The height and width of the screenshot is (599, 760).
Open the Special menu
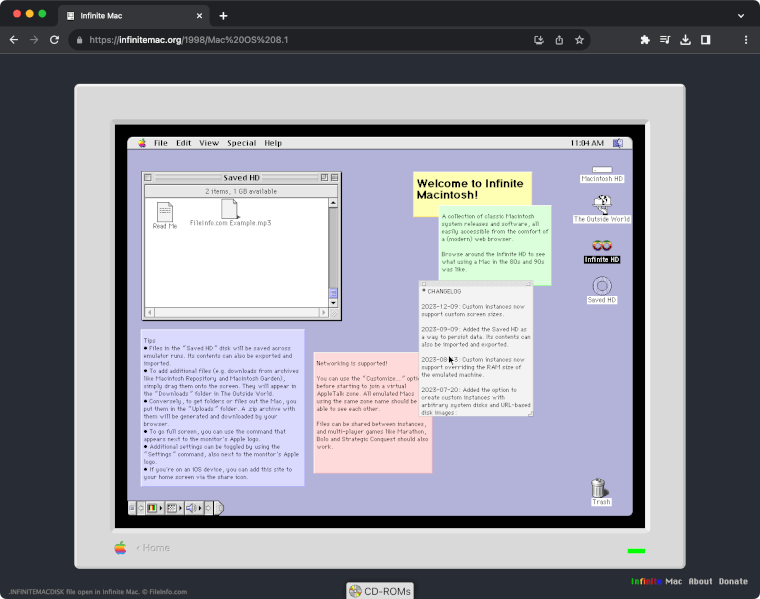click(x=241, y=143)
